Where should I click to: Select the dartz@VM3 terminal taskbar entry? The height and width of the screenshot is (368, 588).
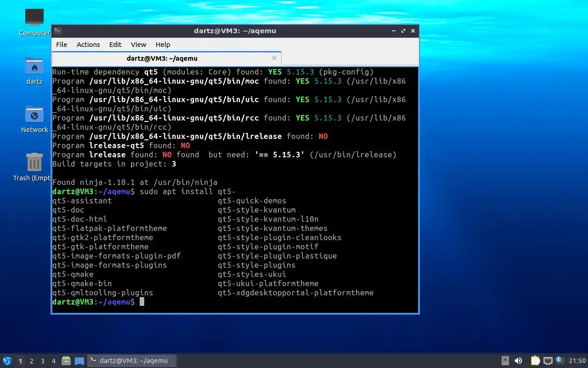132,361
